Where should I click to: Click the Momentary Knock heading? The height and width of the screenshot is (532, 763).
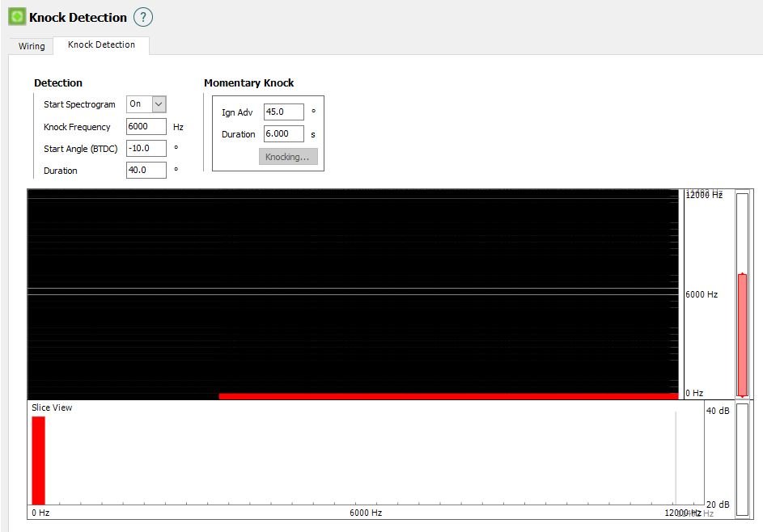pyautogui.click(x=248, y=82)
